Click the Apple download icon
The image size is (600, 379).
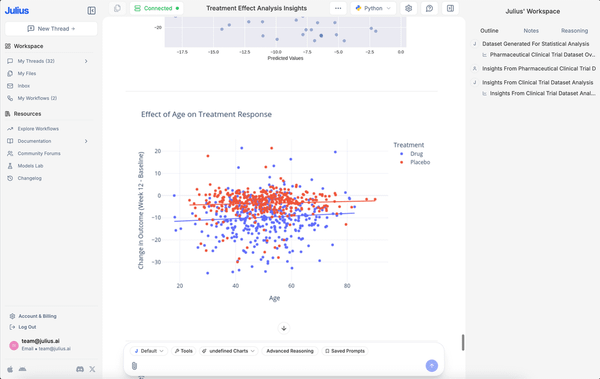10,369
